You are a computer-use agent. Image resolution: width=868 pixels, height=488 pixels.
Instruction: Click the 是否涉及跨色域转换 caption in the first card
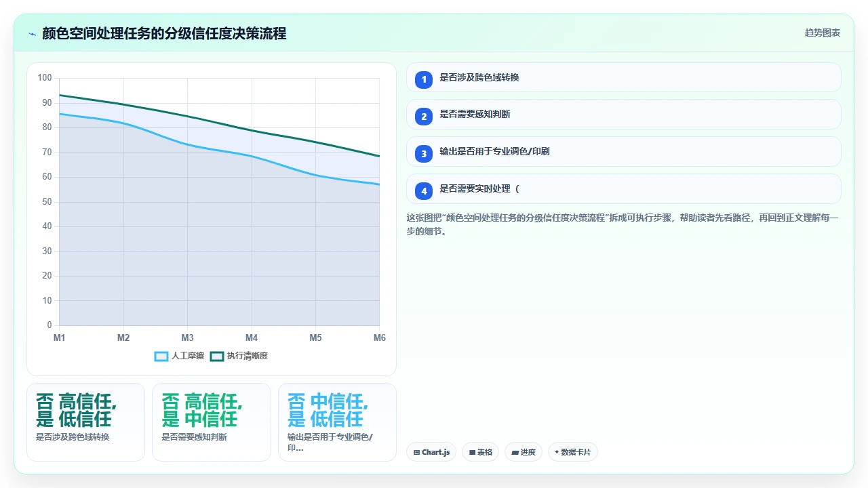[73, 437]
